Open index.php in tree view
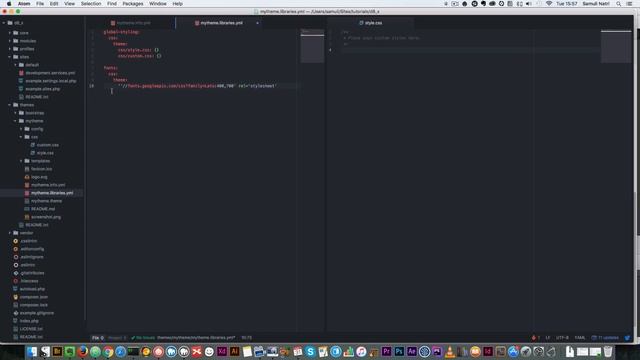 [29, 321]
